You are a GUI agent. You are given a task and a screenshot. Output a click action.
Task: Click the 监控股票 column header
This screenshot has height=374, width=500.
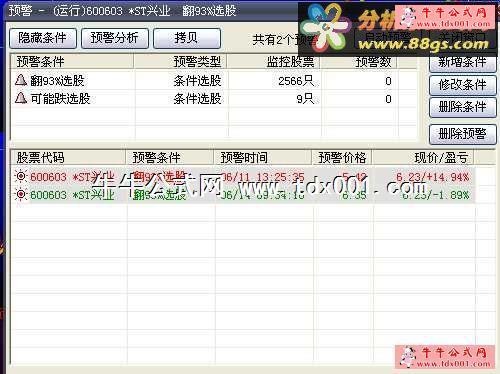point(273,62)
